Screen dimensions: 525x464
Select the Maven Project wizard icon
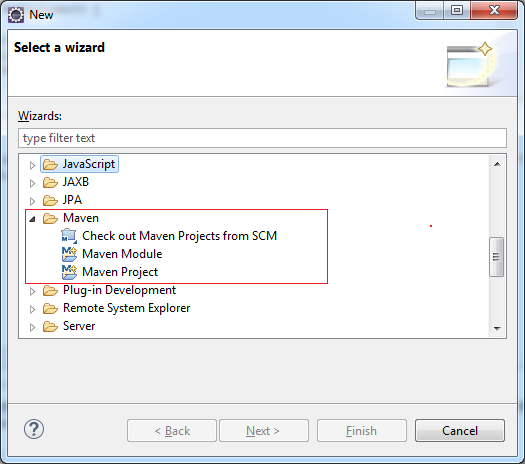[x=69, y=272]
